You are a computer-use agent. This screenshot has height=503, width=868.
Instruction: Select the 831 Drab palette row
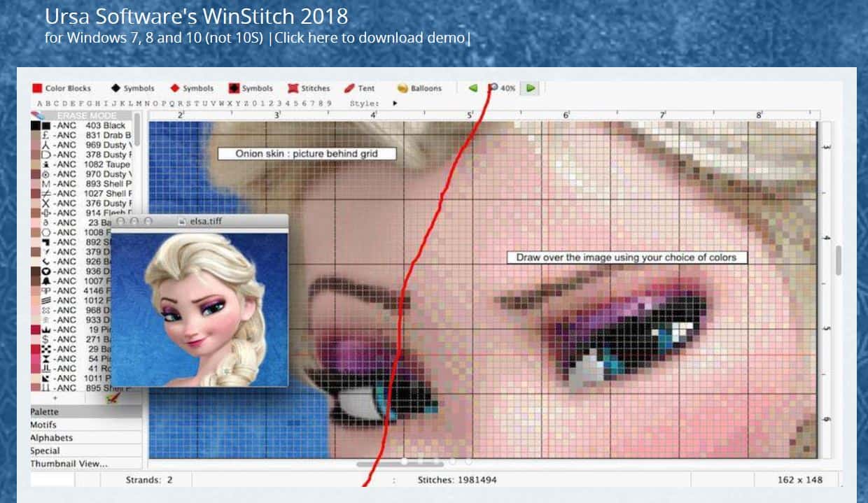coord(81,135)
